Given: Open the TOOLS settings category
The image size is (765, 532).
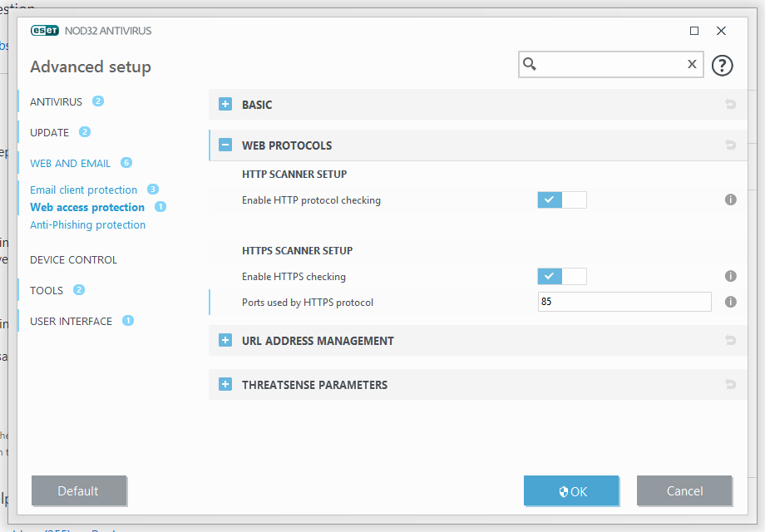Looking at the screenshot, I should click(47, 291).
